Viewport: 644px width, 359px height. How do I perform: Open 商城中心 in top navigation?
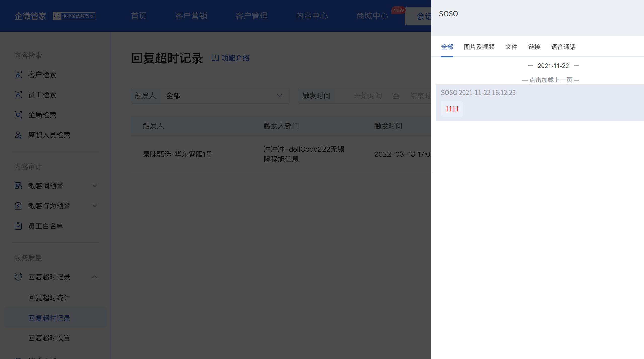pos(372,16)
